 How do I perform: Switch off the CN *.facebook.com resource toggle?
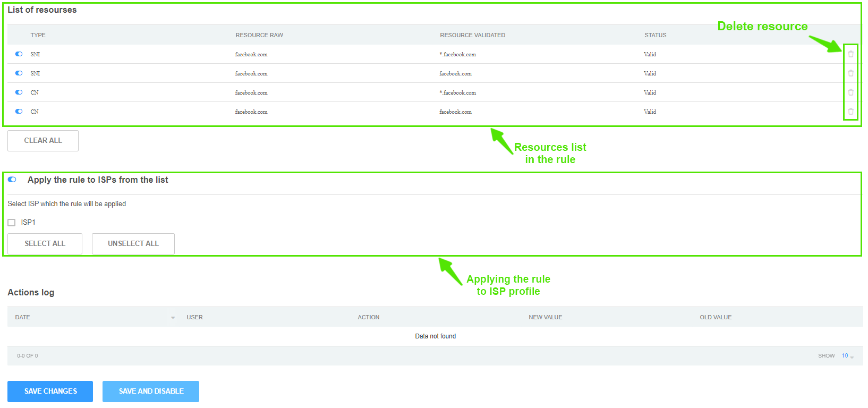point(19,92)
